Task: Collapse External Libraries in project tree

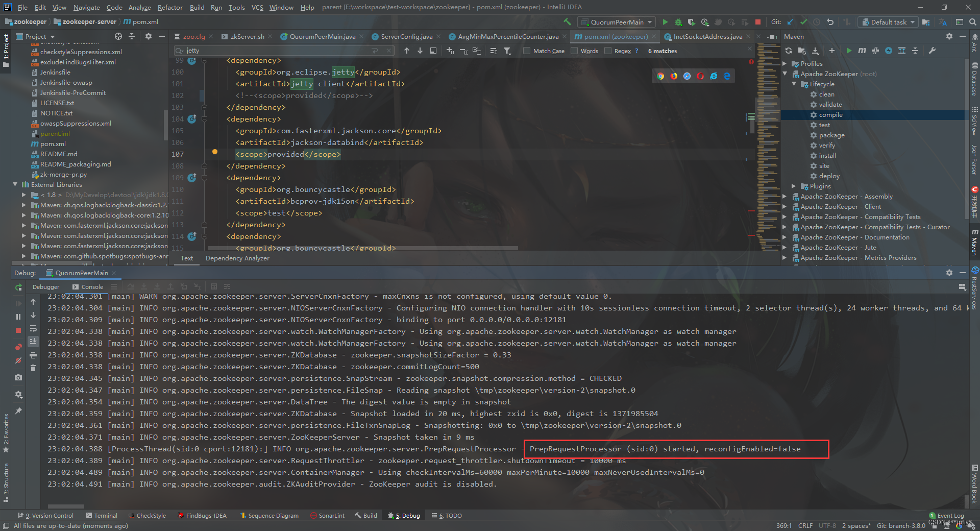Action: (15, 185)
